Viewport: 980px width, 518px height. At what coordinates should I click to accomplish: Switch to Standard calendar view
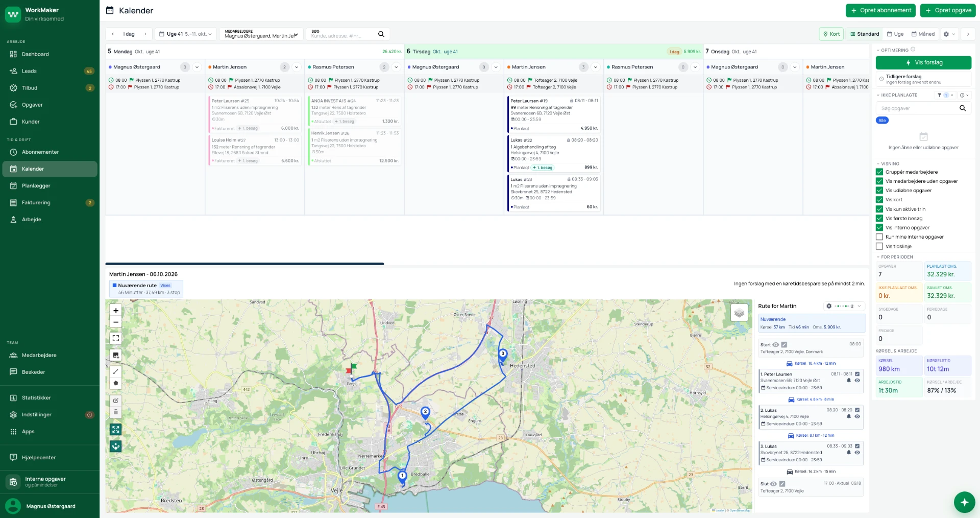click(x=865, y=34)
